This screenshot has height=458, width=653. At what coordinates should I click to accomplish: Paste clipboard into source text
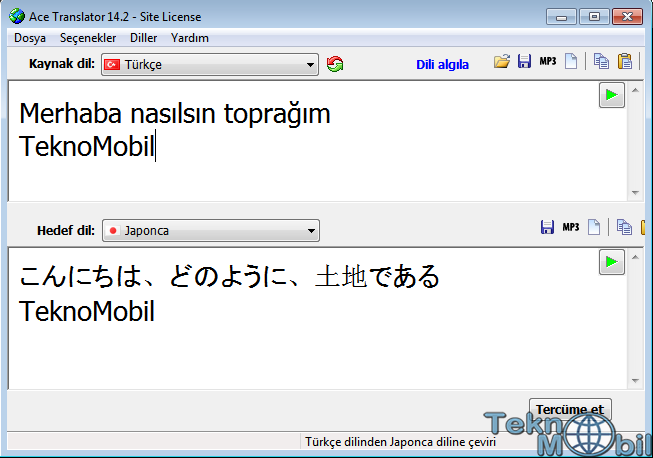pos(625,61)
